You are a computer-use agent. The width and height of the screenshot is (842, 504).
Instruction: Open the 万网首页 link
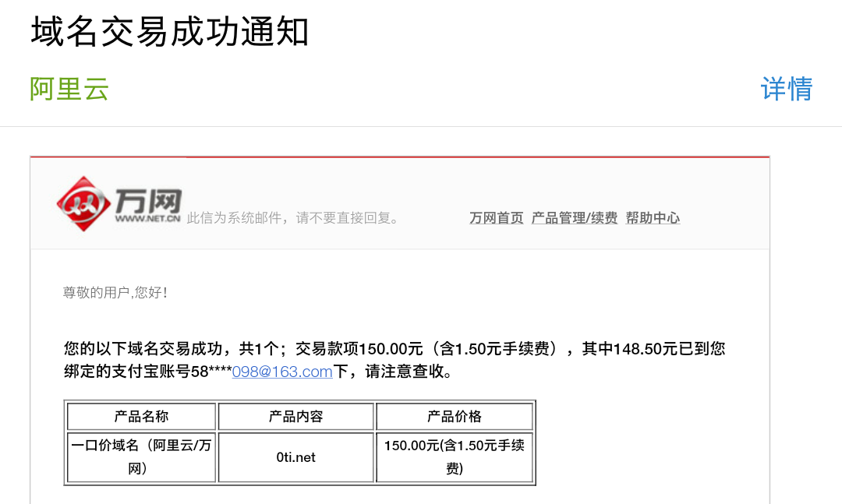pyautogui.click(x=496, y=218)
